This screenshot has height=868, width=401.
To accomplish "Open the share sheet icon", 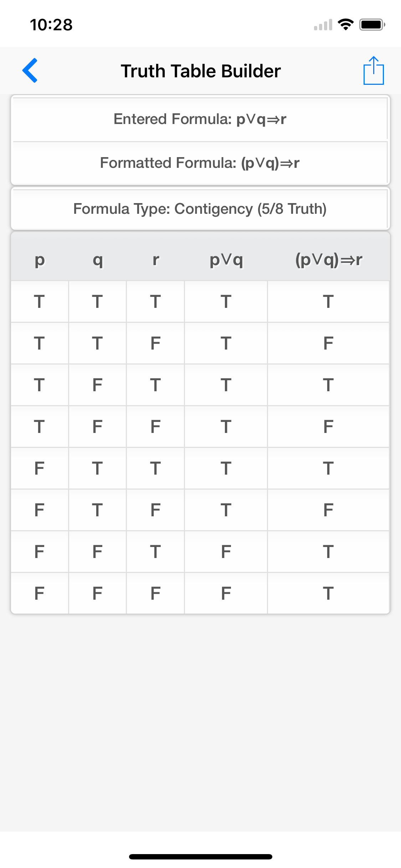I will [373, 71].
